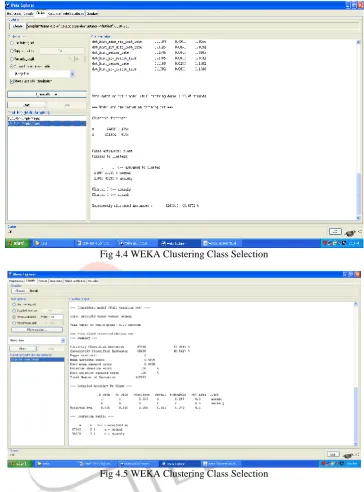This screenshot has height=492, width=364.
Task: Select 'Percentage split' radio in Fig 4.5 test options
Action: (14, 323)
